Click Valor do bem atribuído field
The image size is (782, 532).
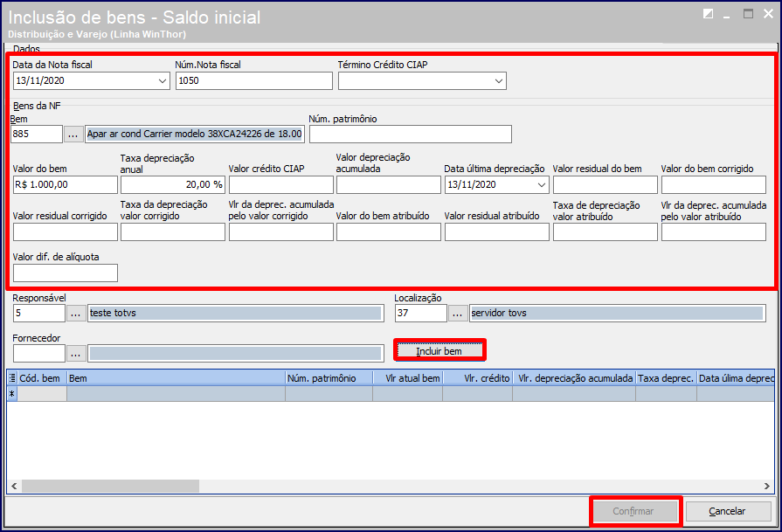tap(389, 231)
